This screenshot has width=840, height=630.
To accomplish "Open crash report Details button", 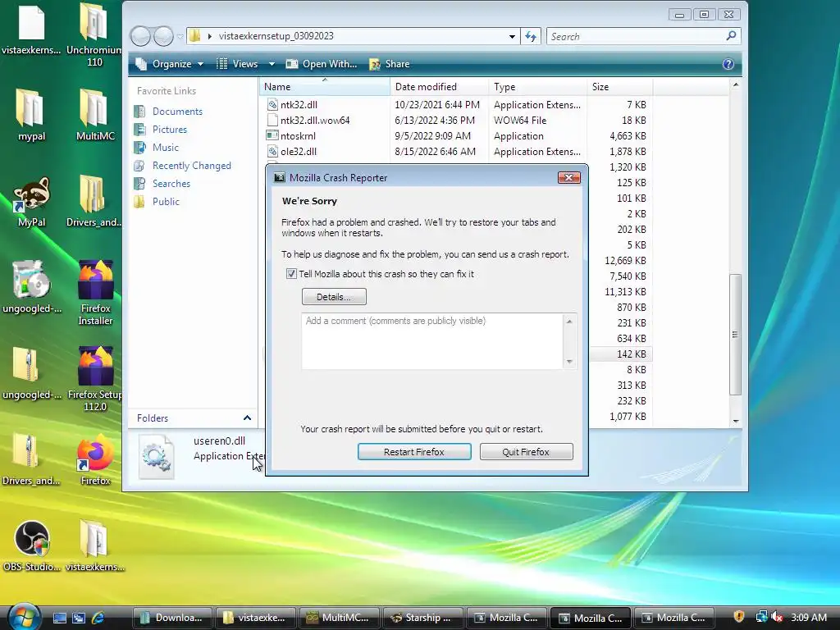I will pos(334,297).
